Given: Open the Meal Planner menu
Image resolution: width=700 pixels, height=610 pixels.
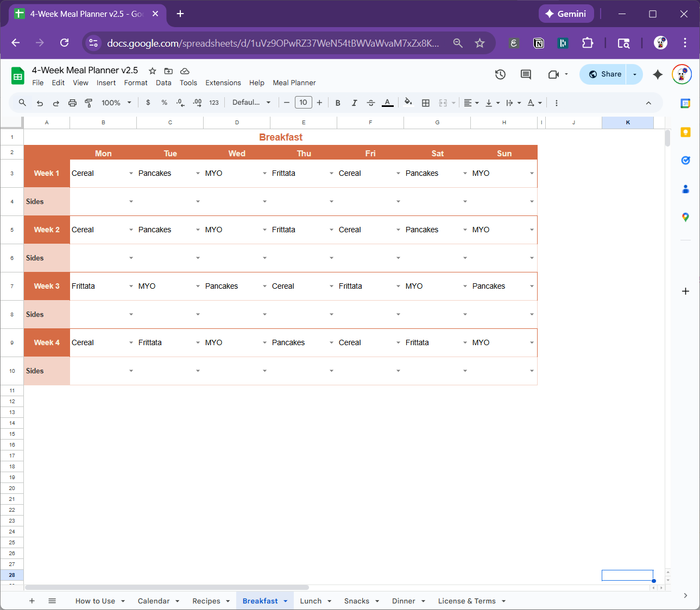Looking at the screenshot, I should (294, 83).
